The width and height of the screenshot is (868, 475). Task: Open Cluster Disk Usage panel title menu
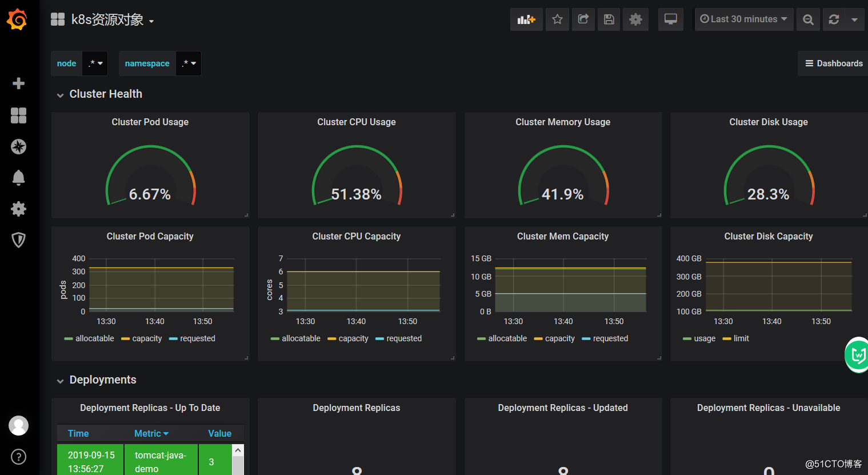point(769,122)
